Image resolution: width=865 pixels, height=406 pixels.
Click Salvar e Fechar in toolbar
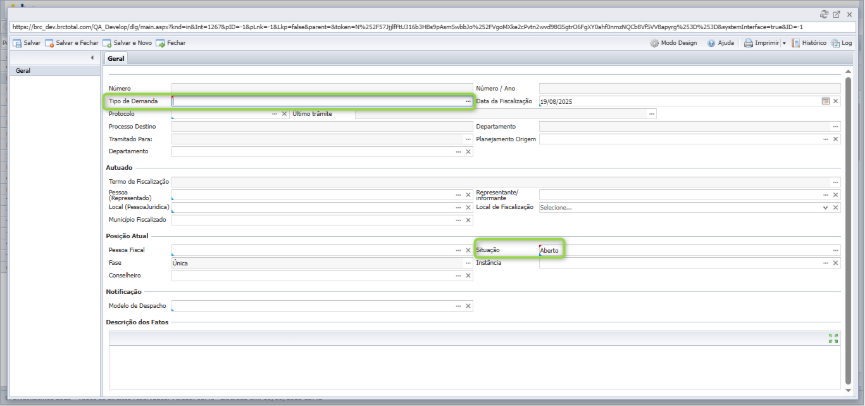(x=72, y=42)
